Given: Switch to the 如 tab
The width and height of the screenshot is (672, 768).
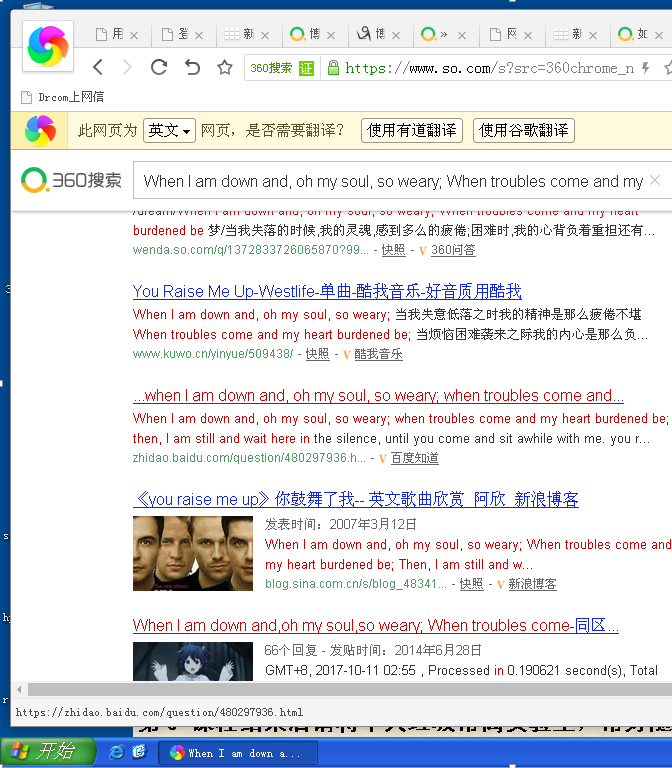Looking at the screenshot, I should pos(633,34).
